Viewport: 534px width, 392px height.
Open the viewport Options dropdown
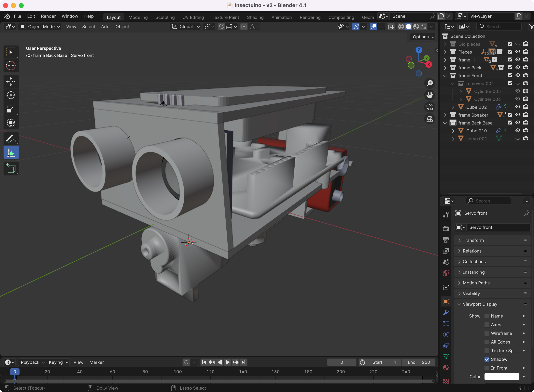click(423, 37)
